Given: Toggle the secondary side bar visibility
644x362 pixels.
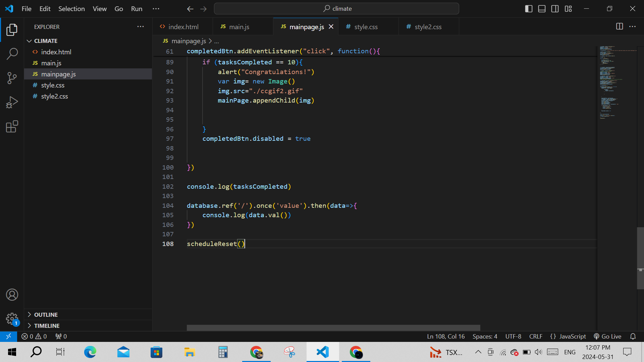Looking at the screenshot, I should [555, 9].
